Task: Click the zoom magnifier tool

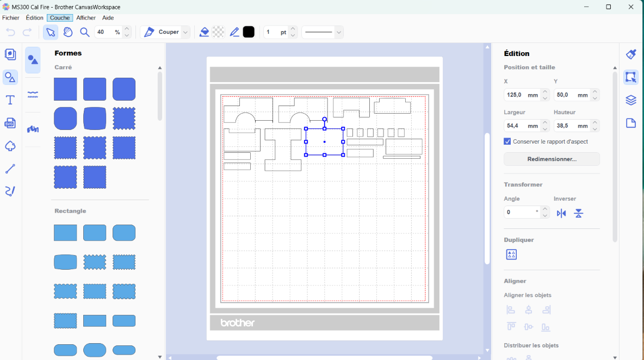Action: pyautogui.click(x=85, y=32)
